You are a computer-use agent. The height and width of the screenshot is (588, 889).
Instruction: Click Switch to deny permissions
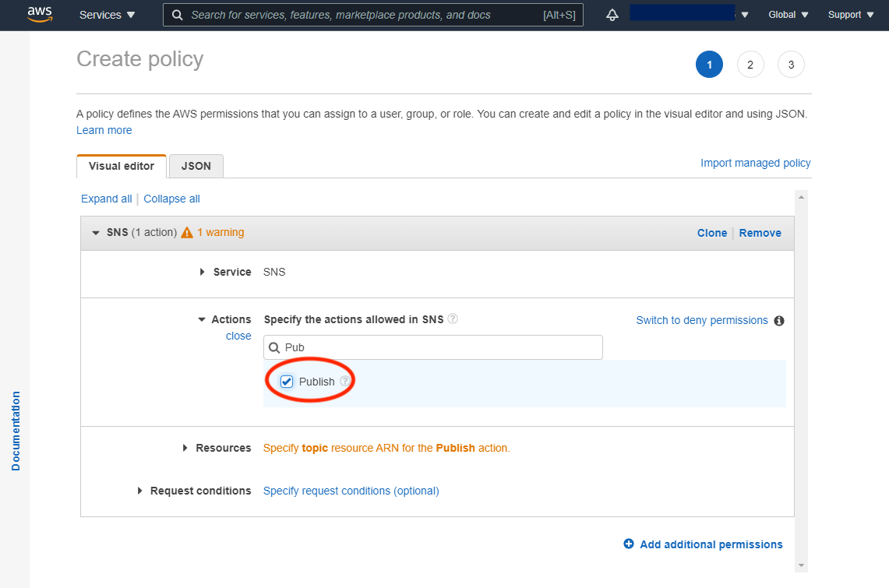pos(702,320)
